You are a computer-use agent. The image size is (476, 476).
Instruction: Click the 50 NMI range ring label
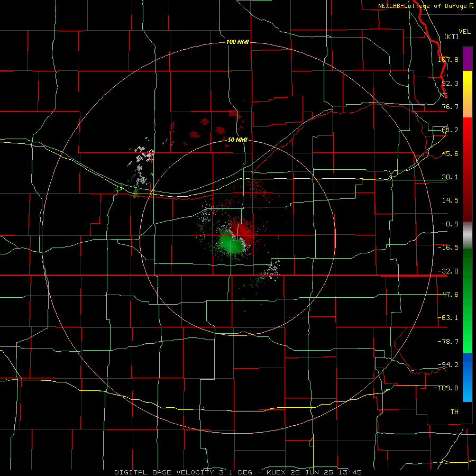pyautogui.click(x=237, y=140)
